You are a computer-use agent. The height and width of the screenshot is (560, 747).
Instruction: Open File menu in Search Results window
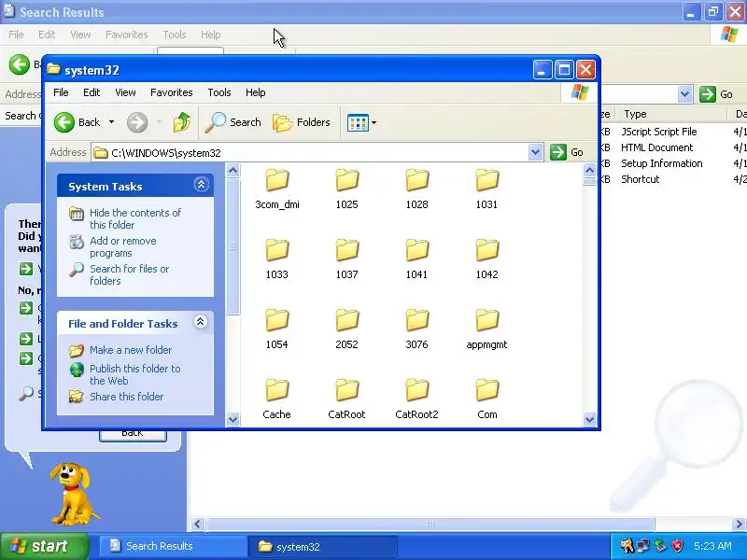[x=16, y=35]
